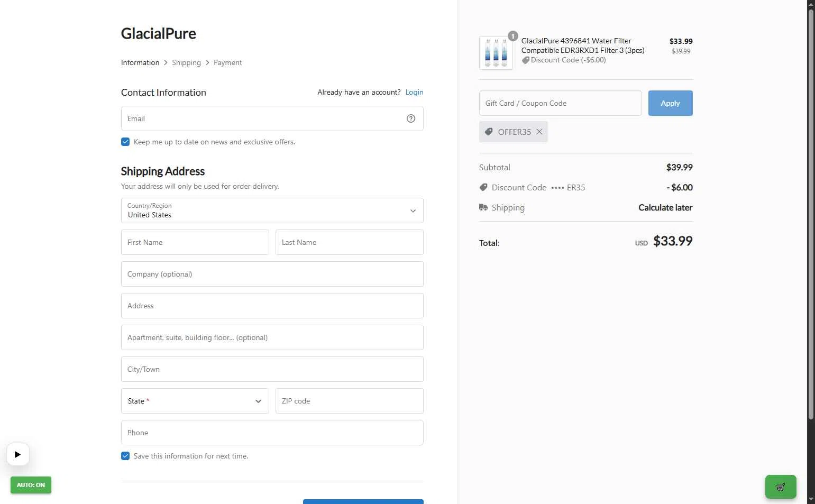815x504 pixels.
Task: Click the Subtotal $39.99 value
Action: [x=680, y=167]
